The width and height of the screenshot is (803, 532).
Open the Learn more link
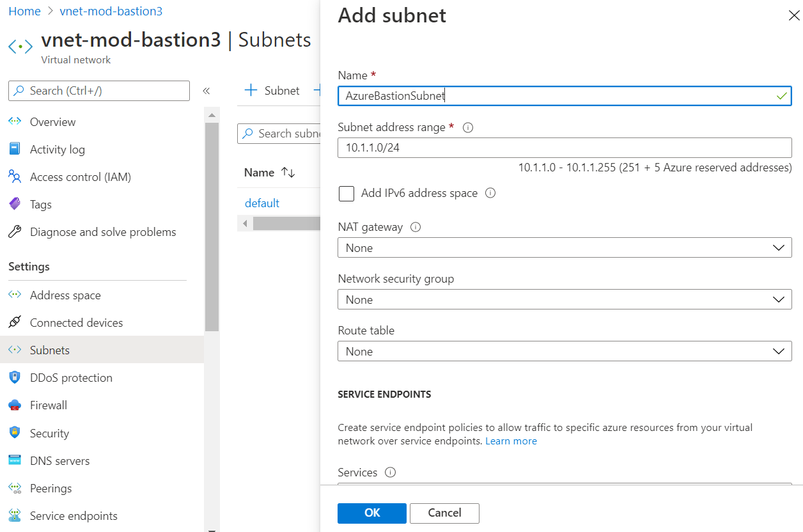[511, 441]
